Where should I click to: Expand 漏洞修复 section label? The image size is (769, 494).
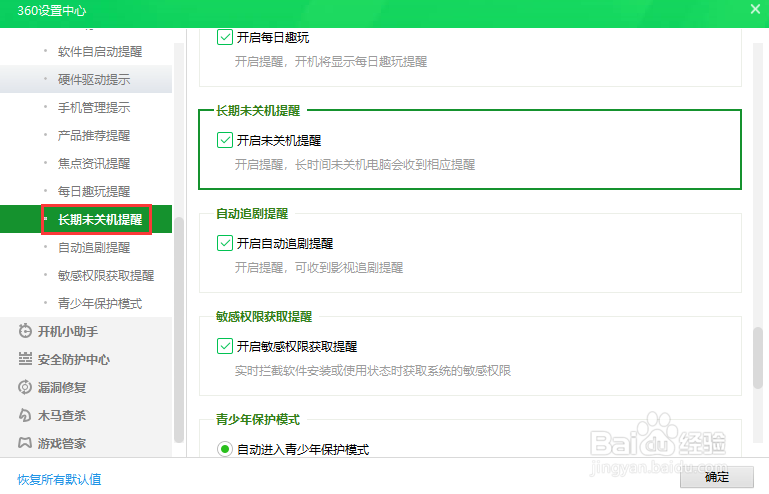(62, 387)
